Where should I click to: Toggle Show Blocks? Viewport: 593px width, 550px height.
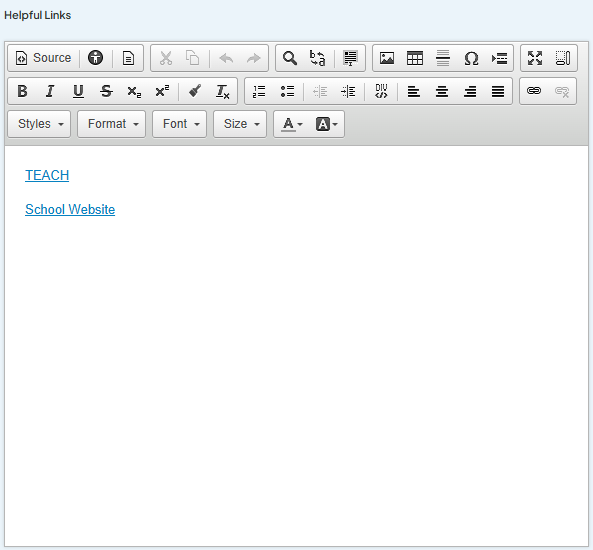point(563,58)
